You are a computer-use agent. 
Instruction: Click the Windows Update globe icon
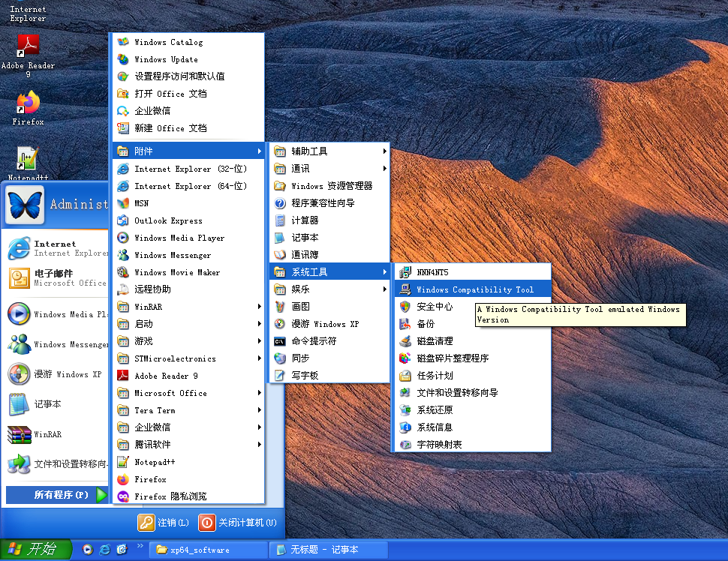(123, 59)
